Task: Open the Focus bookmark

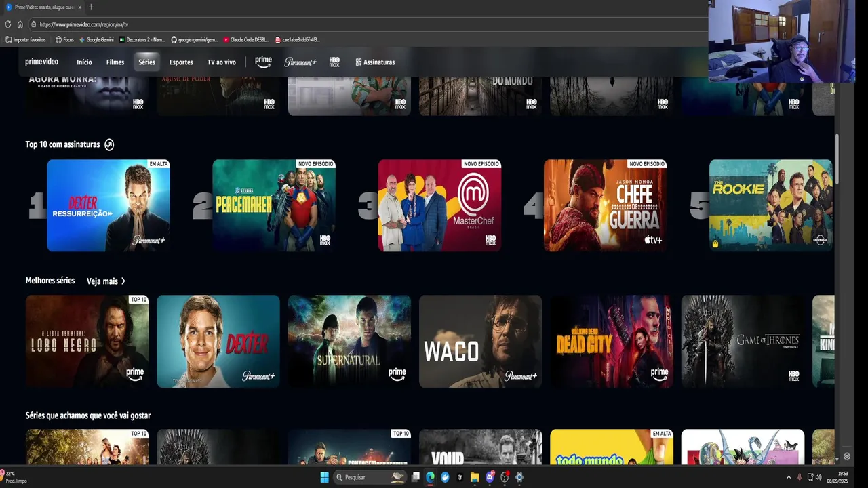Action: pyautogui.click(x=64, y=40)
